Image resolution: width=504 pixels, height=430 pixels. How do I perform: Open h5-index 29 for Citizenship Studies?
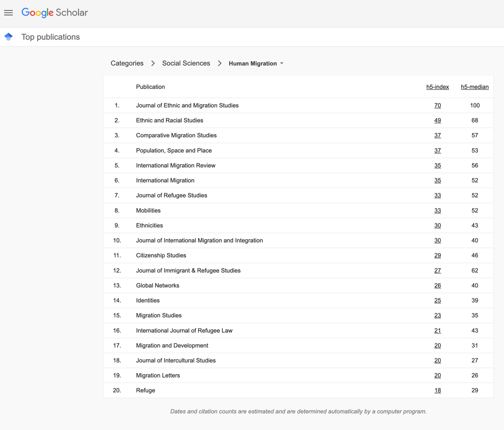[437, 256]
